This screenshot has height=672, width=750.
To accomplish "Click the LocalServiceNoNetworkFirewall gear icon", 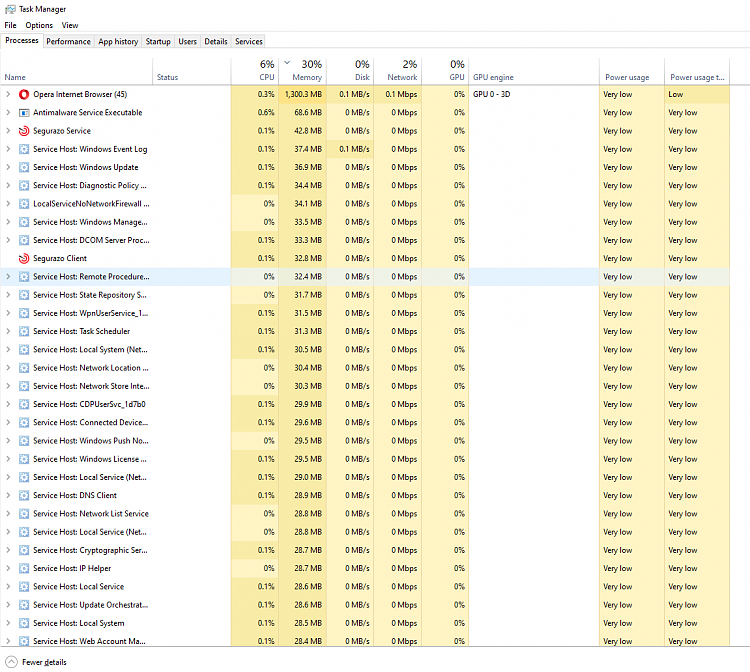I will pyautogui.click(x=24, y=204).
